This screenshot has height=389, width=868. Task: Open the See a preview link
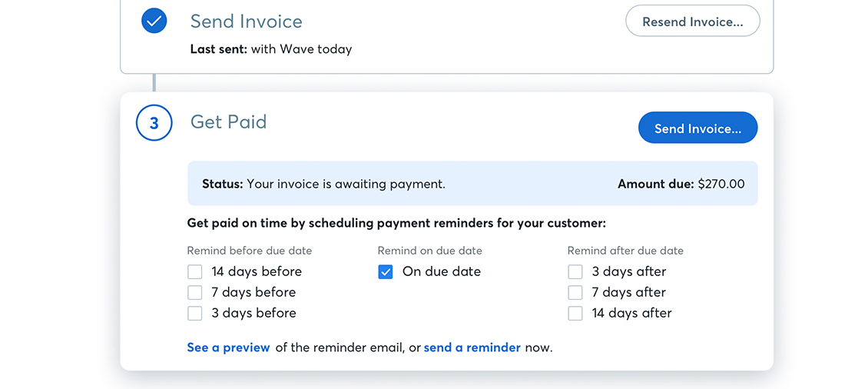(228, 348)
